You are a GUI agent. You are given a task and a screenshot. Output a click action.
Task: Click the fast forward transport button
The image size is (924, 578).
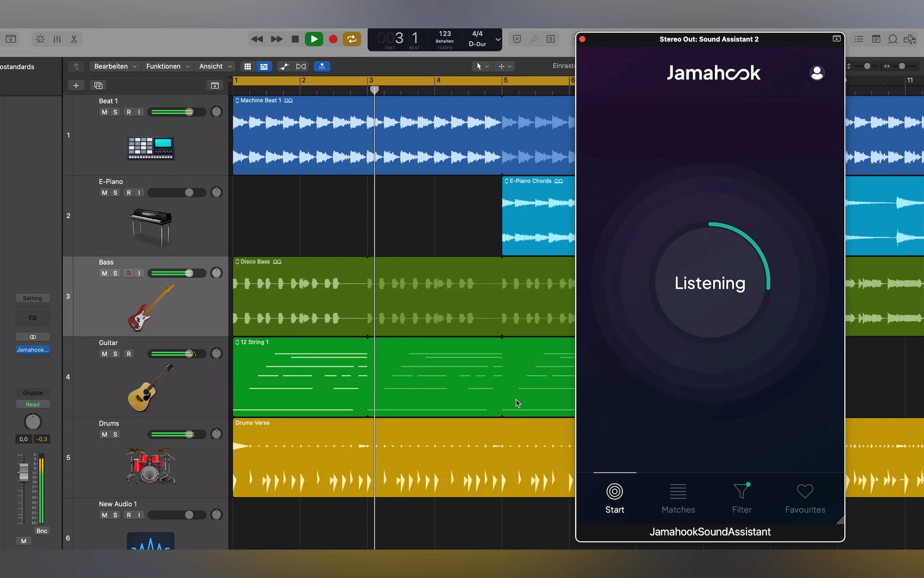pos(276,39)
